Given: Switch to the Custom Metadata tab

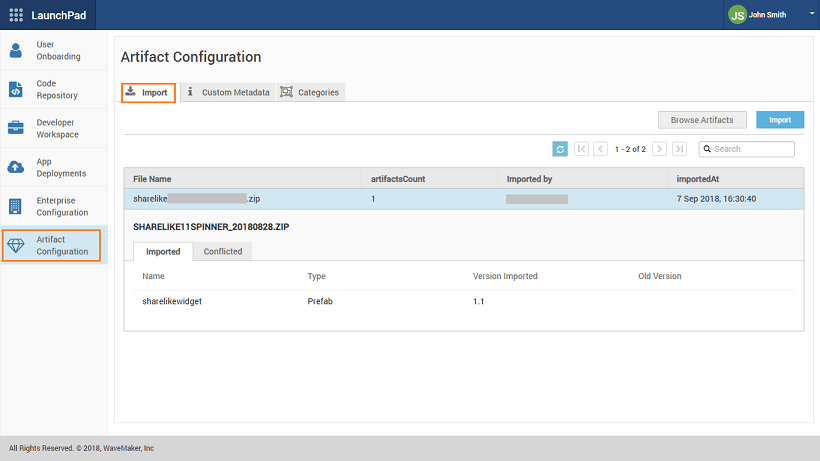Looking at the screenshot, I should tap(227, 92).
